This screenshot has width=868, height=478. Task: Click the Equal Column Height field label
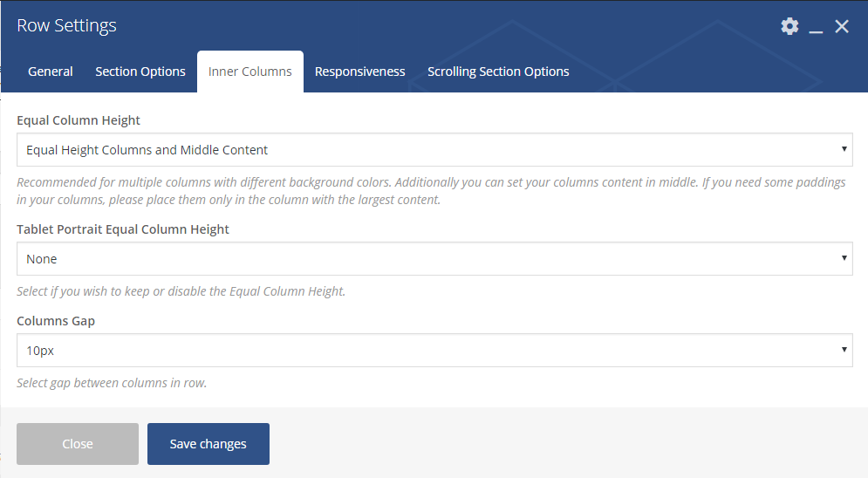(79, 120)
